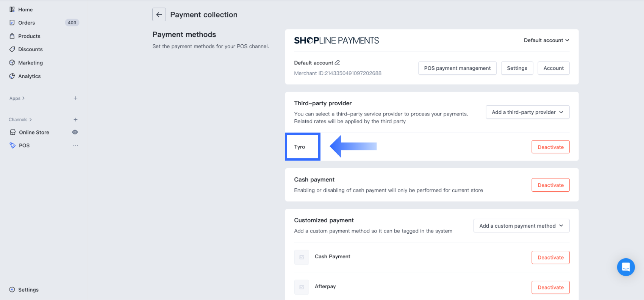Open Add a custom payment method dropdown
This screenshot has width=644, height=300.
(x=521, y=226)
